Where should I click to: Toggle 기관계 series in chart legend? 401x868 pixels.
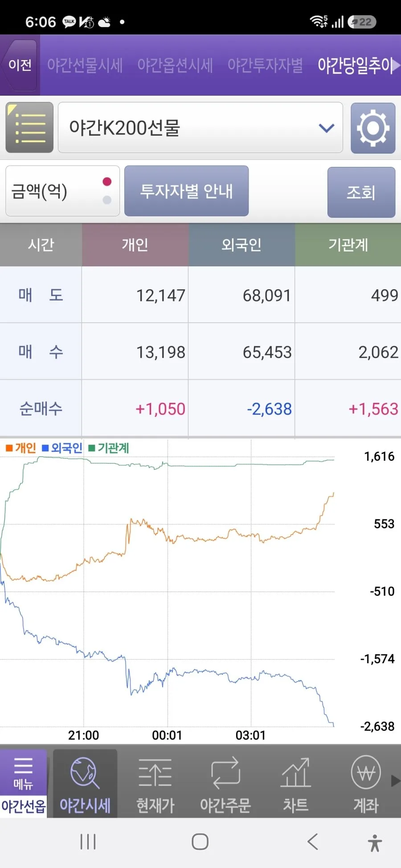click(x=109, y=448)
